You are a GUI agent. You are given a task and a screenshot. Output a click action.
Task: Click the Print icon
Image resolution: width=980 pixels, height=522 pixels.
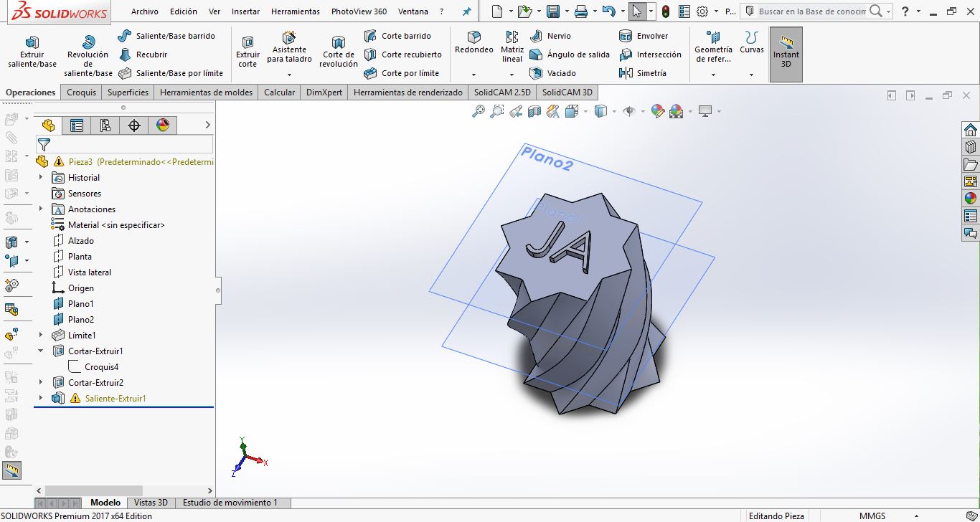coord(582,11)
